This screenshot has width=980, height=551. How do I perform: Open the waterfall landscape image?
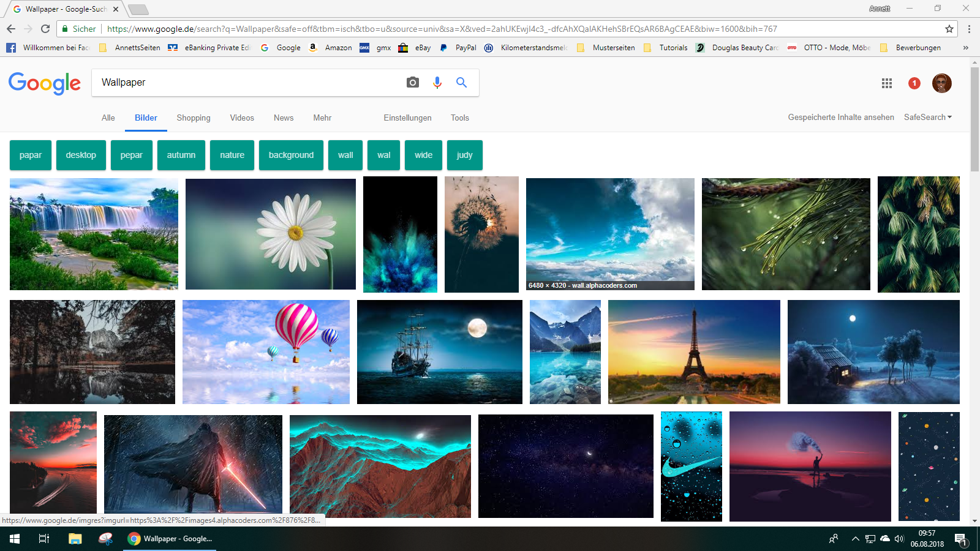94,234
